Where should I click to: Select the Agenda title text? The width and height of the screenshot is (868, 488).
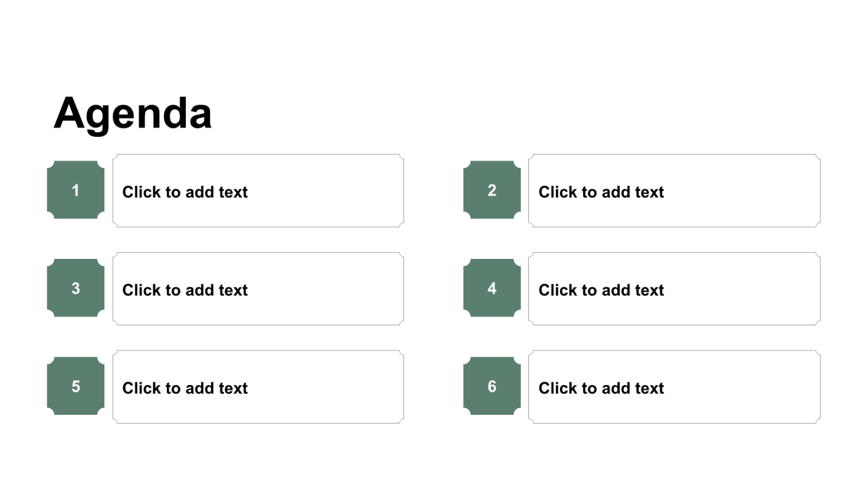[x=133, y=113]
